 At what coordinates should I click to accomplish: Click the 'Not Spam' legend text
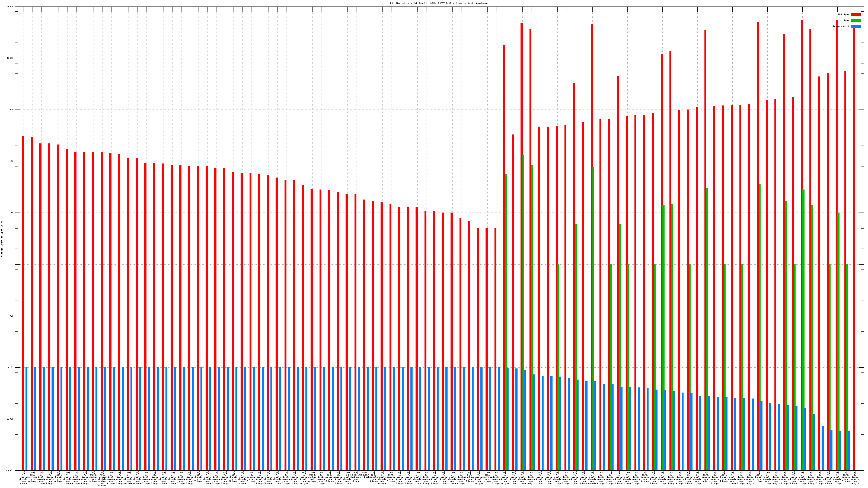point(844,14)
